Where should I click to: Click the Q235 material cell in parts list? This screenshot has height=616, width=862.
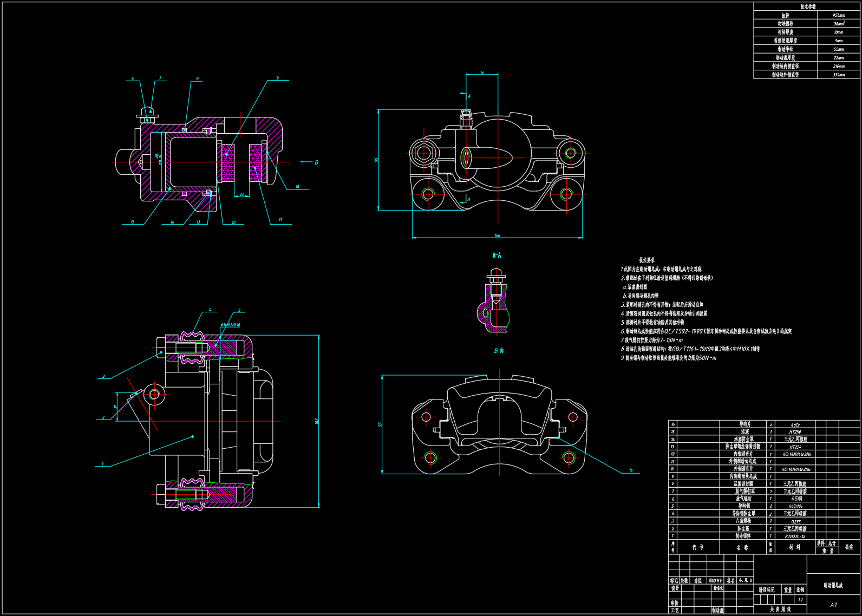click(795, 521)
